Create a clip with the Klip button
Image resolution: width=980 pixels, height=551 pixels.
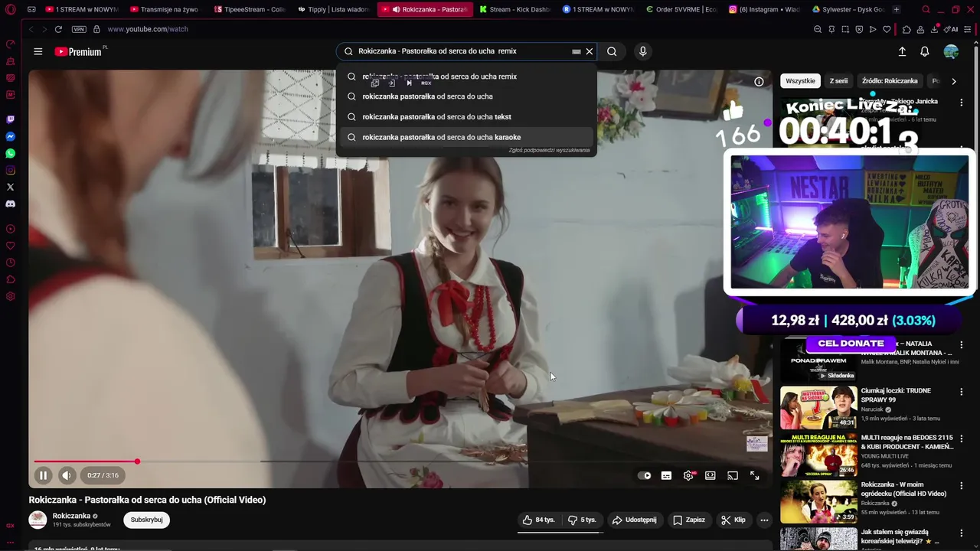point(733,520)
